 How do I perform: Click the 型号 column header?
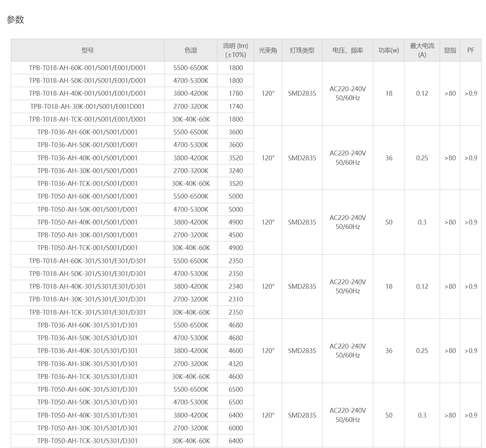pyautogui.click(x=87, y=50)
